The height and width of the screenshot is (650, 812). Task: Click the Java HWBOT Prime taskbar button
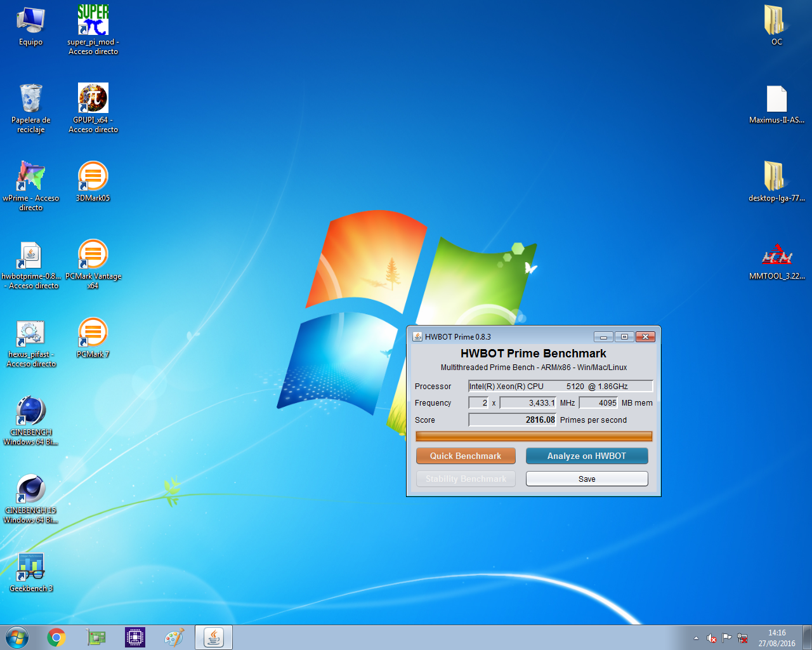pyautogui.click(x=214, y=637)
